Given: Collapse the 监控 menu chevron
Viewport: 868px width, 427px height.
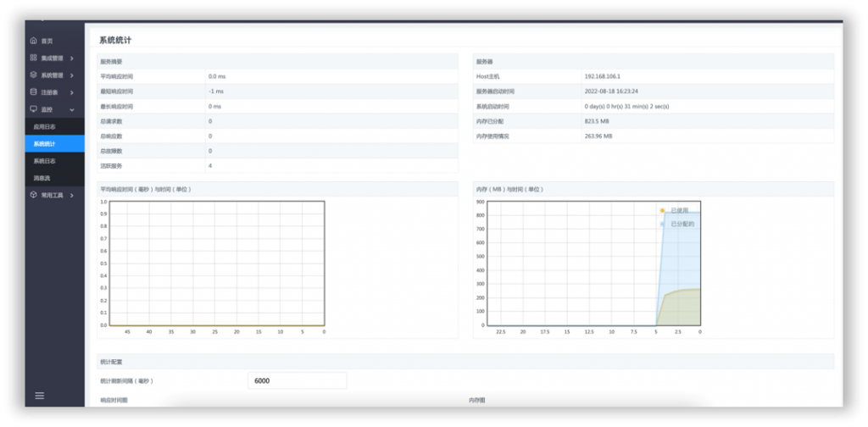Looking at the screenshot, I should (x=72, y=110).
